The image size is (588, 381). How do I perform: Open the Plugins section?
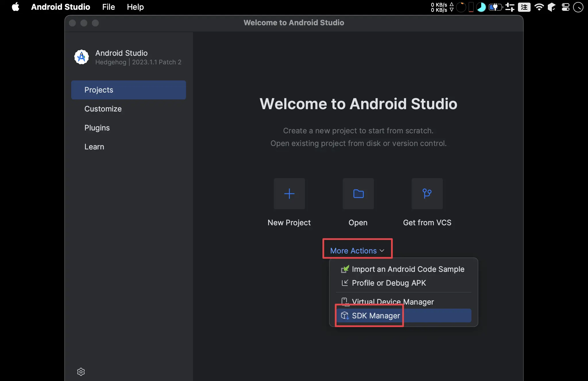97,127
